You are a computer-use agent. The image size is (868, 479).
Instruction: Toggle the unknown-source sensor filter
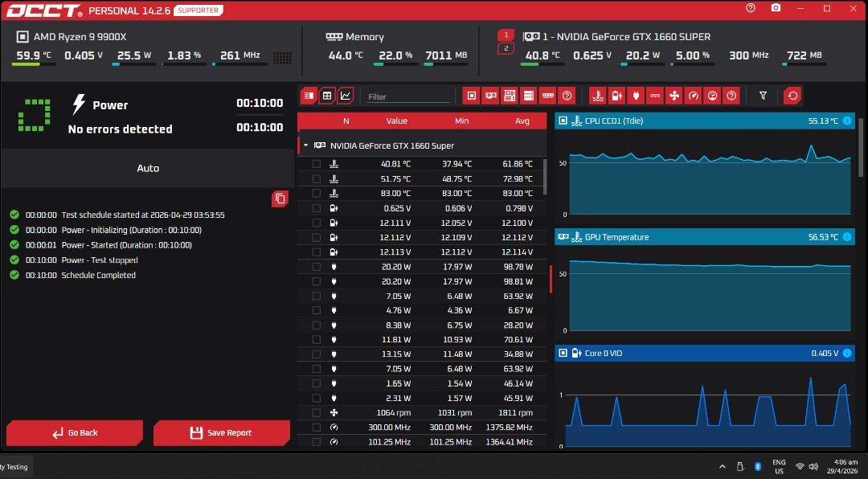tap(567, 96)
